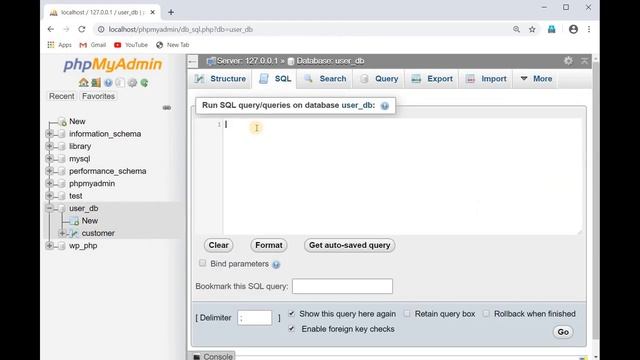Open the Import tab

[x=486, y=79]
